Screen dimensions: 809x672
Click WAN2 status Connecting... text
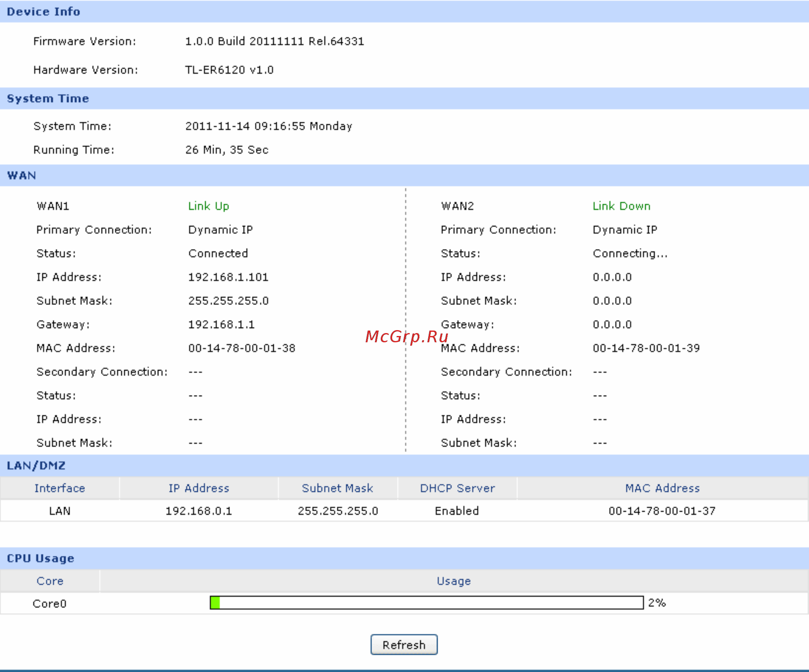(630, 253)
